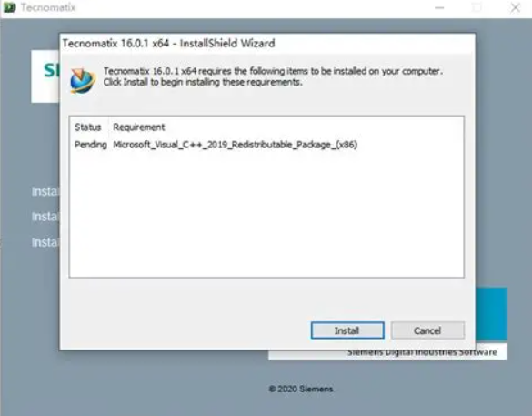Click the InstallShield Wizard dialog title bar

point(267,44)
